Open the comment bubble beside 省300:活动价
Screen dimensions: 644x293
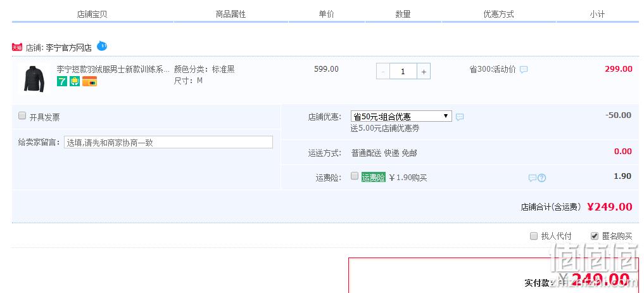524,70
